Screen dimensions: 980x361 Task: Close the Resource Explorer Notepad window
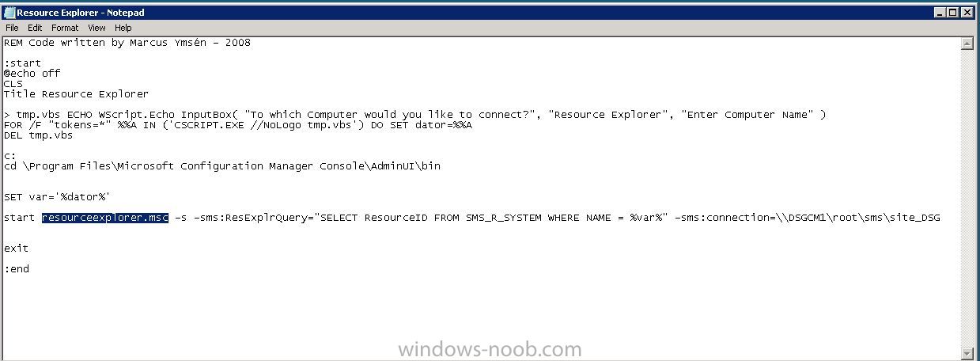click(968, 13)
